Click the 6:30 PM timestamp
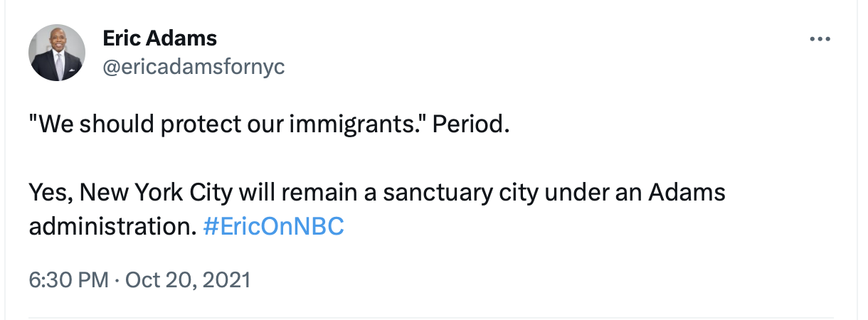Image resolution: width=868 pixels, height=320 pixels. pos(68,279)
